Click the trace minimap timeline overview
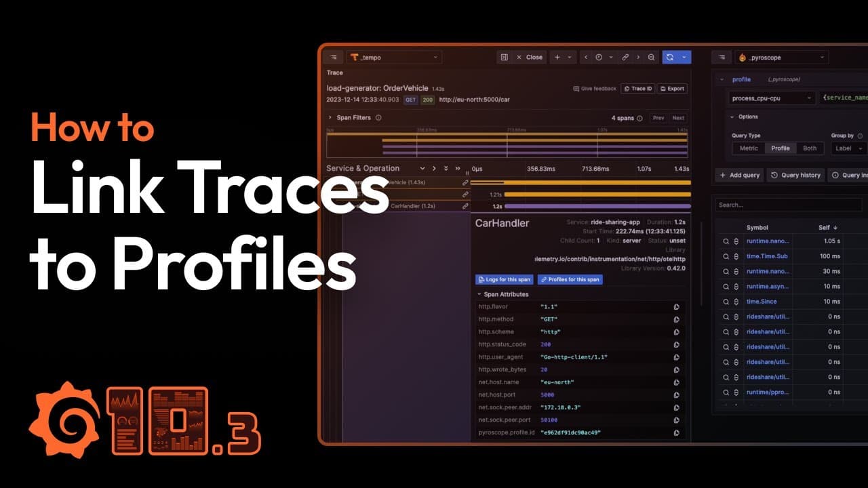Image resolution: width=868 pixels, height=488 pixels. pyautogui.click(x=507, y=144)
